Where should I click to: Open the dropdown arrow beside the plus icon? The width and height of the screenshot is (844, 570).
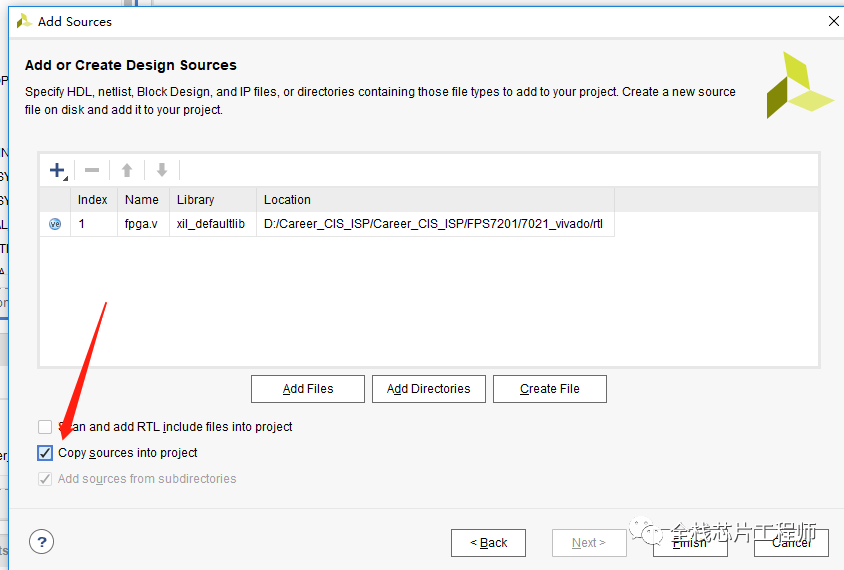(66, 178)
